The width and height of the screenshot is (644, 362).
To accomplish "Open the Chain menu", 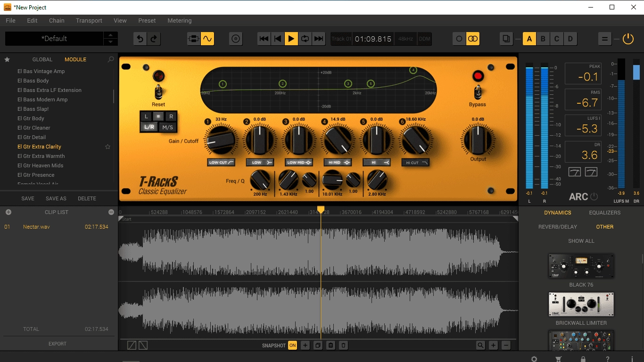I will [x=57, y=21].
